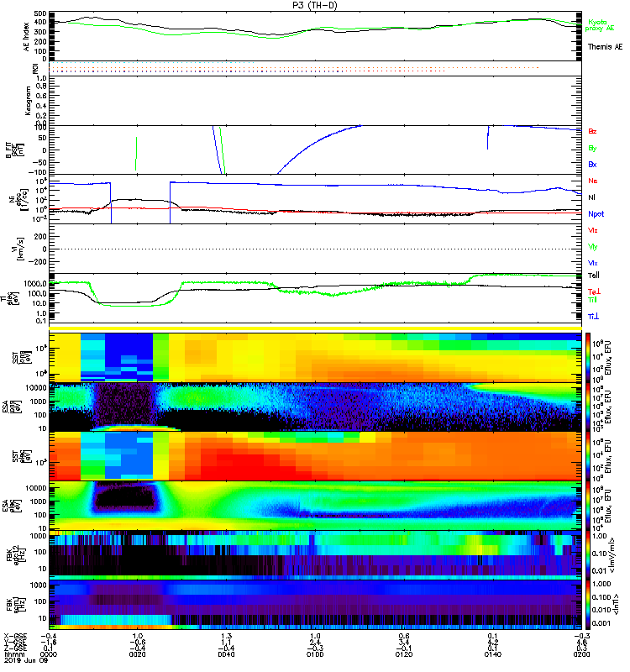Click the empty Keogram panel
This screenshot has width=630, height=672.
point(315,101)
